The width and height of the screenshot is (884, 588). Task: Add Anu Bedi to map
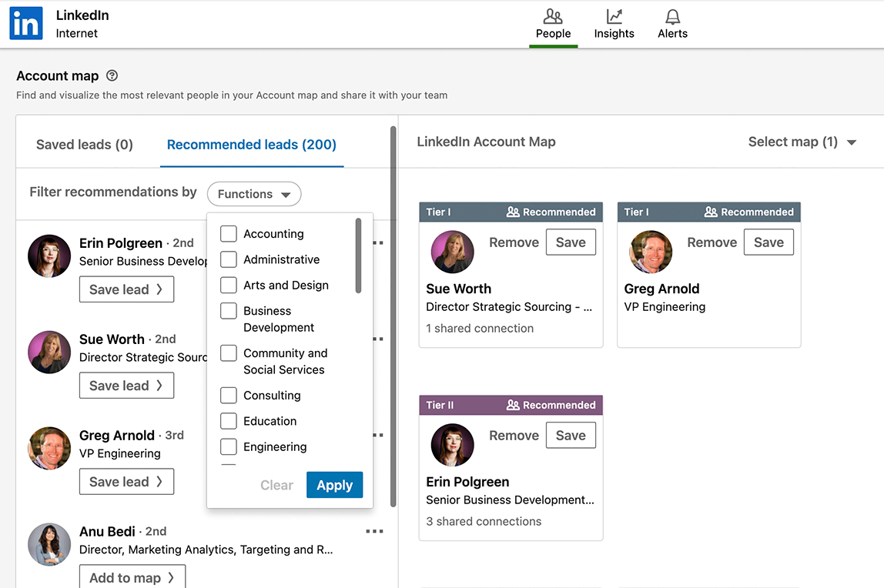(132, 576)
